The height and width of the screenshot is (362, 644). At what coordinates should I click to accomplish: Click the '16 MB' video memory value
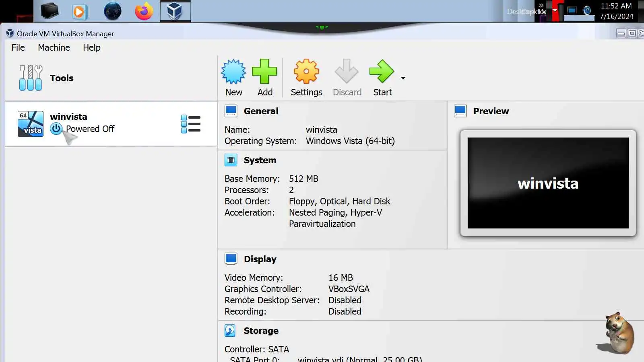pyautogui.click(x=341, y=278)
